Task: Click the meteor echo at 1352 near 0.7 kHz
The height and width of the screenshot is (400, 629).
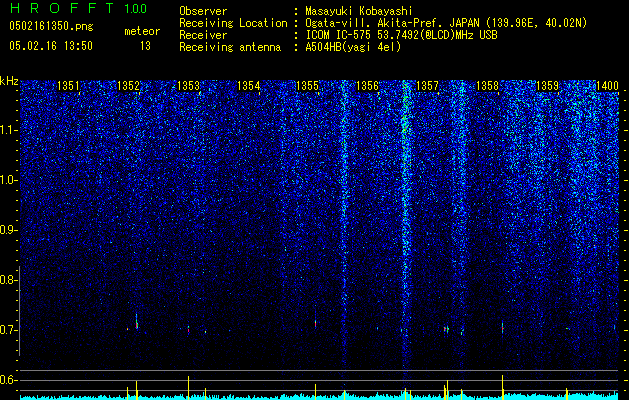Action: [137, 322]
